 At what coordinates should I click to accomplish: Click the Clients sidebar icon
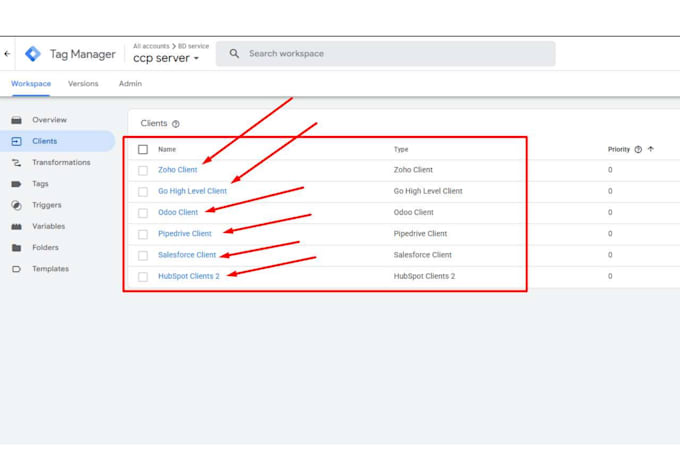pyautogui.click(x=16, y=141)
